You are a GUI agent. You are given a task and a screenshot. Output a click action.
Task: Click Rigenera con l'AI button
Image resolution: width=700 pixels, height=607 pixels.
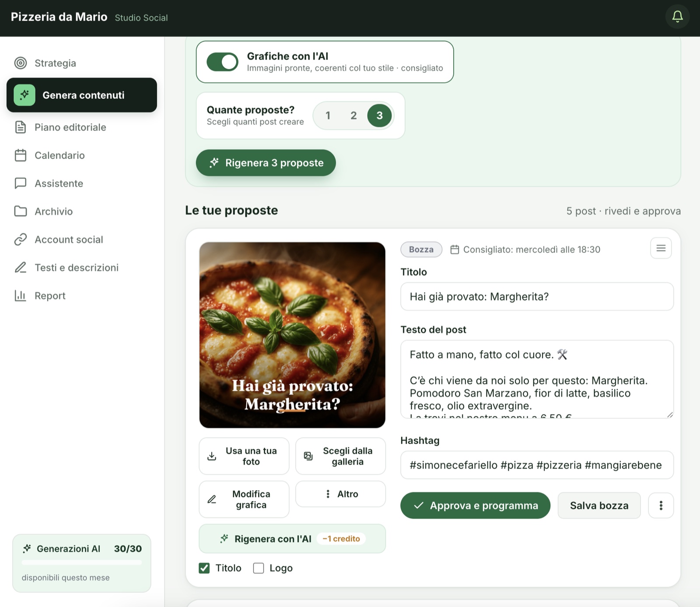click(292, 539)
